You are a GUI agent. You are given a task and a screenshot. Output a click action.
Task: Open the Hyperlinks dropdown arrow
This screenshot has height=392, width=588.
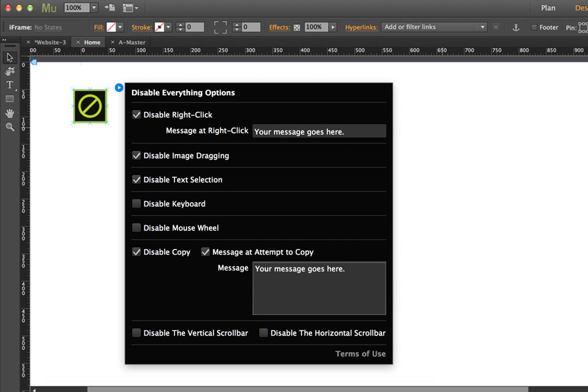point(483,27)
